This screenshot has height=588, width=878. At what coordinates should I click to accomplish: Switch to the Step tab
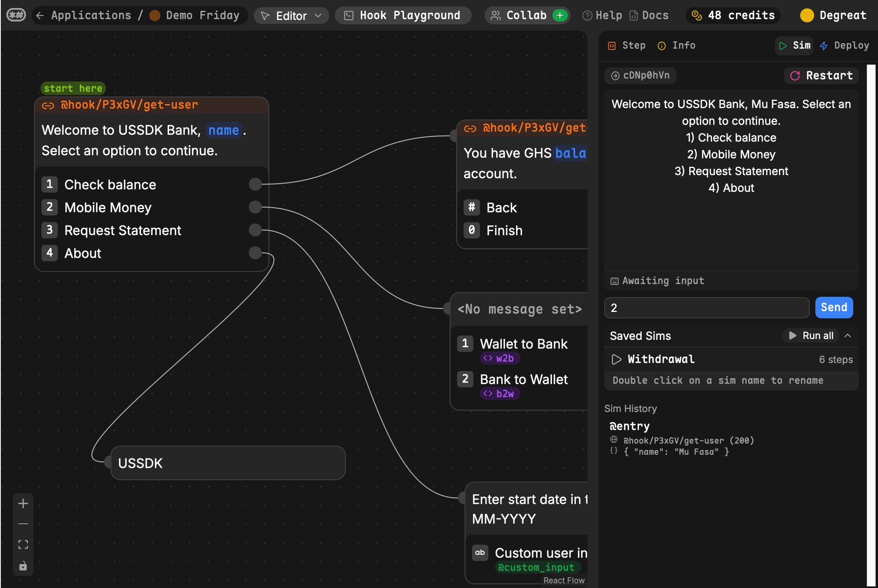pos(626,45)
